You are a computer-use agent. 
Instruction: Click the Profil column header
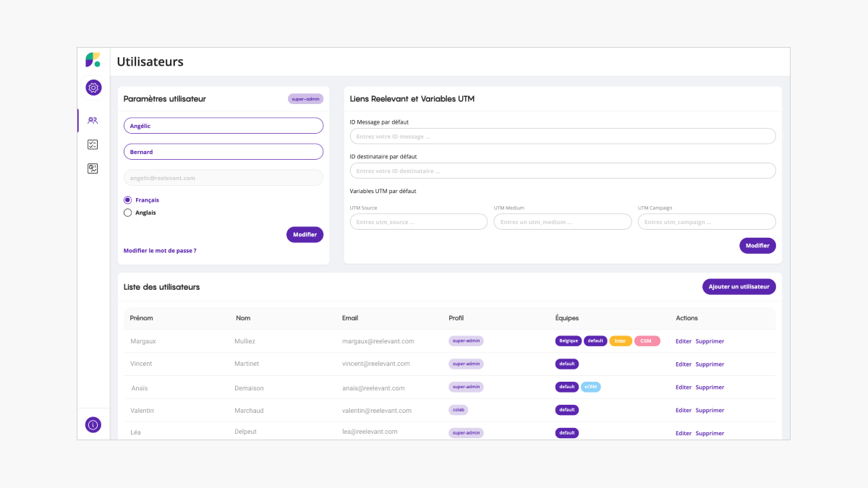pyautogui.click(x=456, y=318)
